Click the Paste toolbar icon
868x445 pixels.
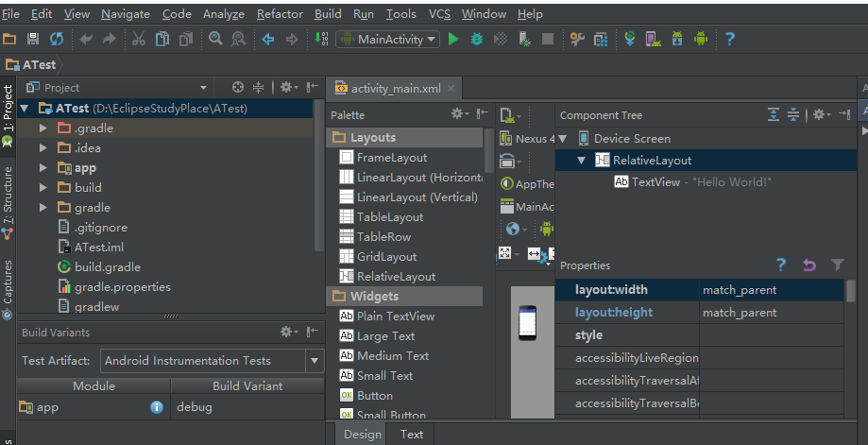click(186, 39)
